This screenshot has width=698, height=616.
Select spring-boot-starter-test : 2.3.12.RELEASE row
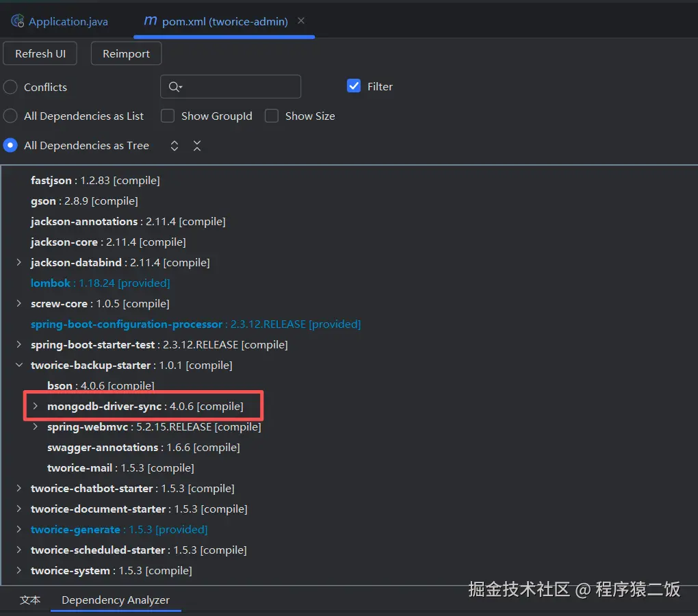pyautogui.click(x=159, y=344)
